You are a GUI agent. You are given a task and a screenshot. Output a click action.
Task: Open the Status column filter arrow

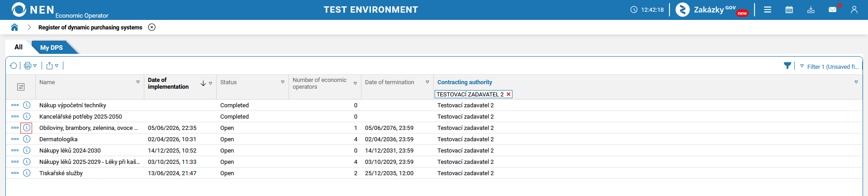click(283, 82)
